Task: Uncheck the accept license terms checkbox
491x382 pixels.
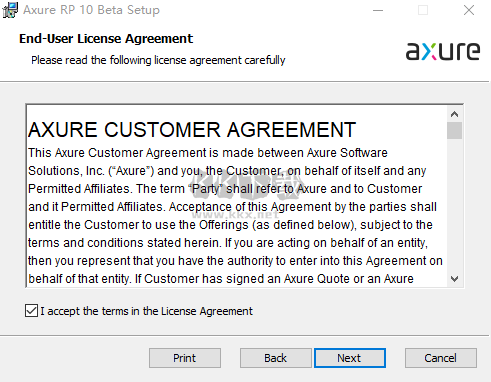Action: point(31,311)
